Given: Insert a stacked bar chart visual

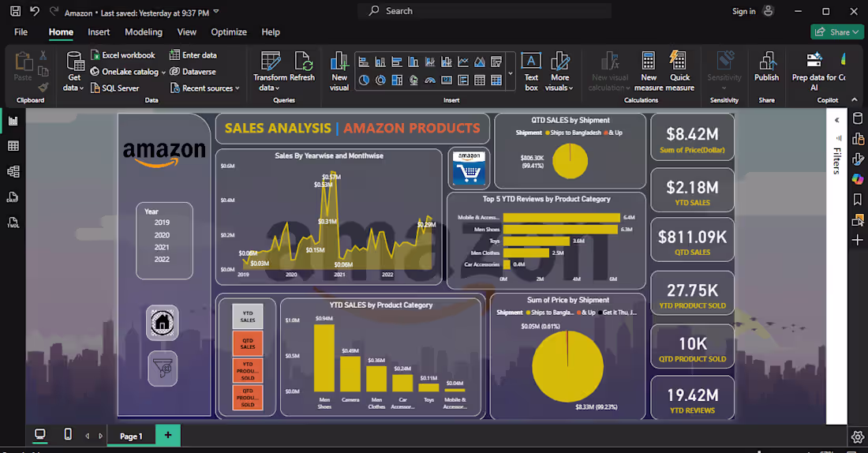Looking at the screenshot, I should (x=364, y=62).
